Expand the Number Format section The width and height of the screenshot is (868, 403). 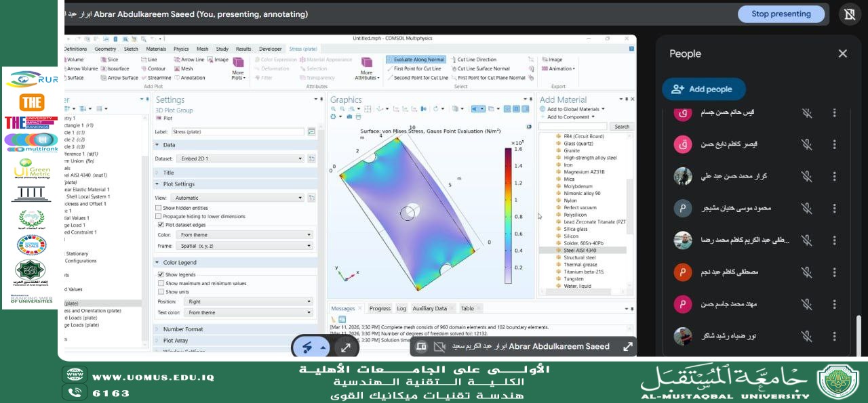click(x=183, y=329)
